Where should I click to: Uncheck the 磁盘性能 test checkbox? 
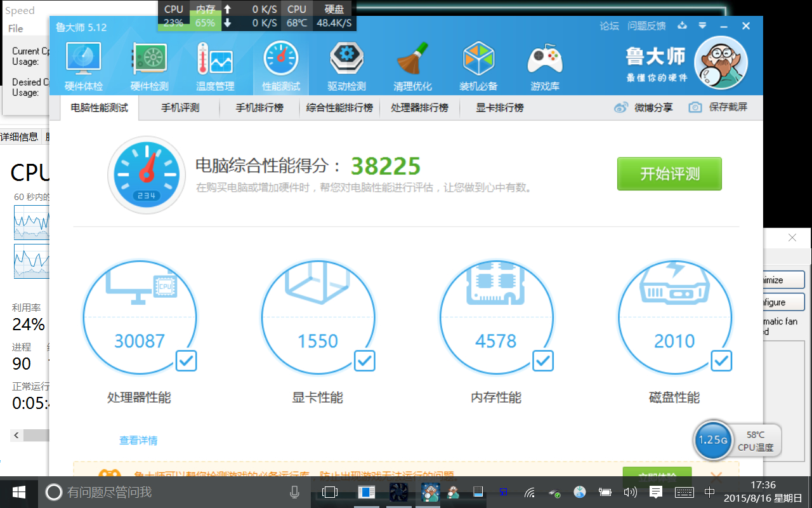[721, 361]
